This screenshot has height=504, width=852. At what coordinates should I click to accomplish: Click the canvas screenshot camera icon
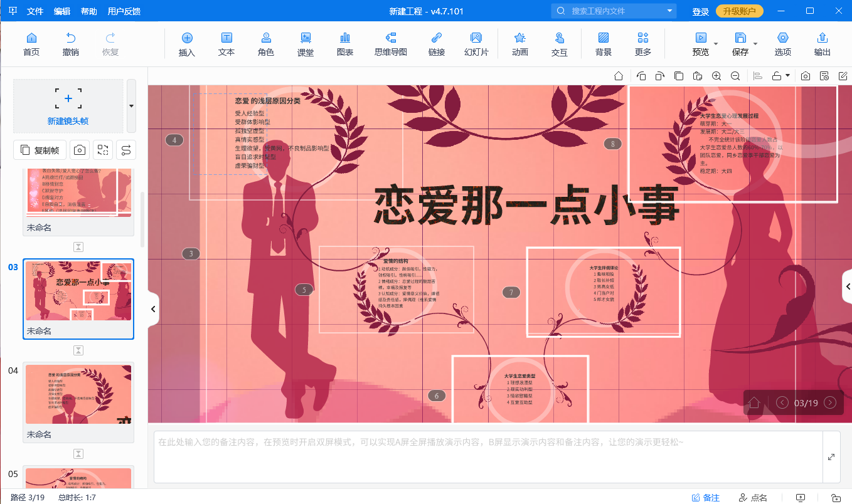pyautogui.click(x=806, y=76)
